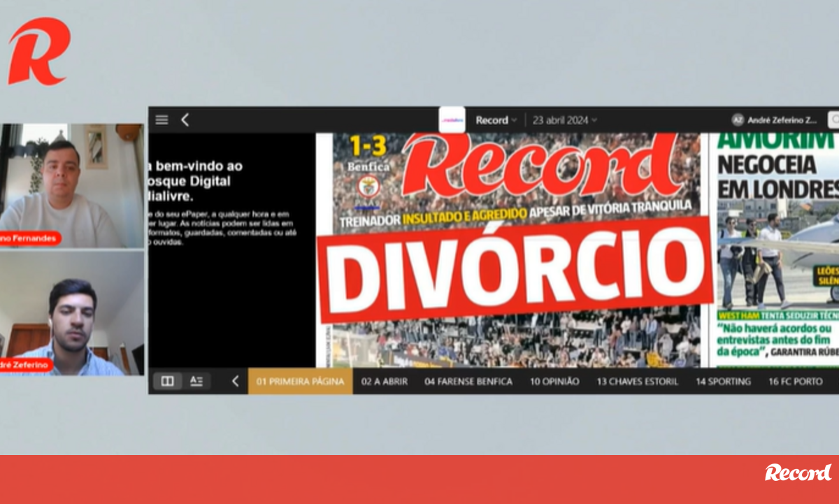The width and height of the screenshot is (839, 504).
Task: Open the 16 FC Porto section
Action: (x=795, y=381)
